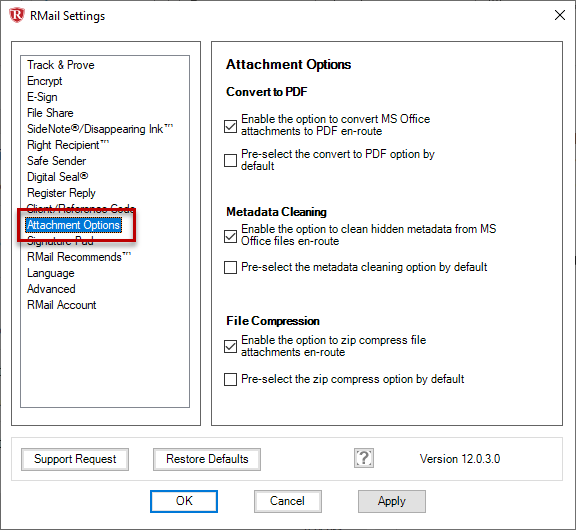Viewport: 576px width, 530px height.
Task: Select File Share in the list
Action: click(x=50, y=113)
